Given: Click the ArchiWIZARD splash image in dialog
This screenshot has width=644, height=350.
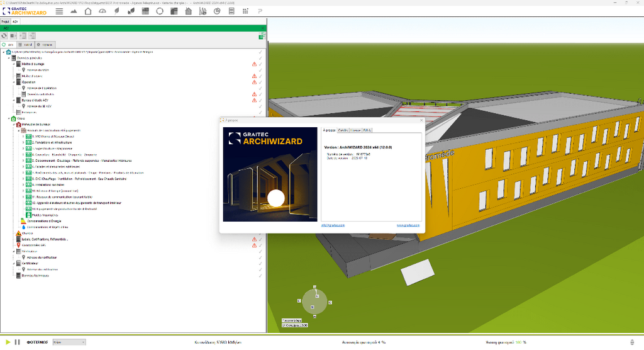Looking at the screenshot, I should (x=270, y=174).
